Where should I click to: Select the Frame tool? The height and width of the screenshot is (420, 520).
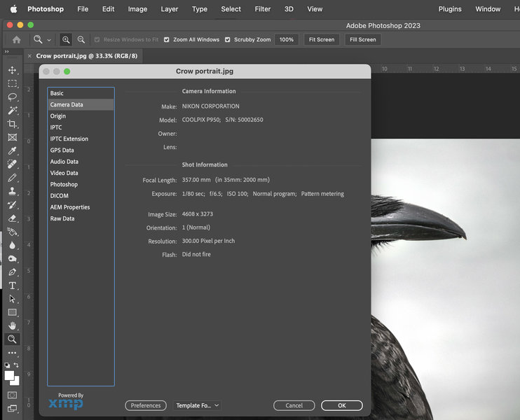click(x=13, y=137)
